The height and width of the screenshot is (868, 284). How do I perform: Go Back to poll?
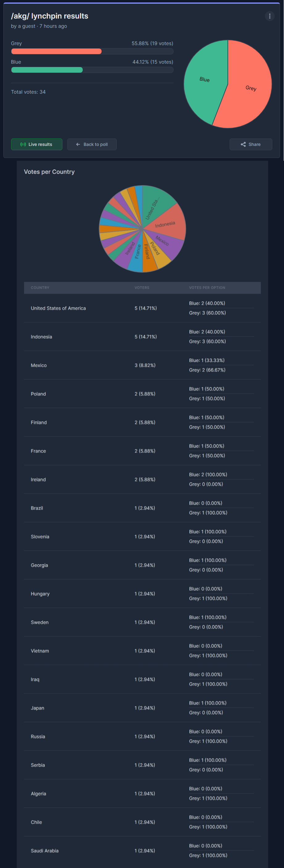coord(92,144)
